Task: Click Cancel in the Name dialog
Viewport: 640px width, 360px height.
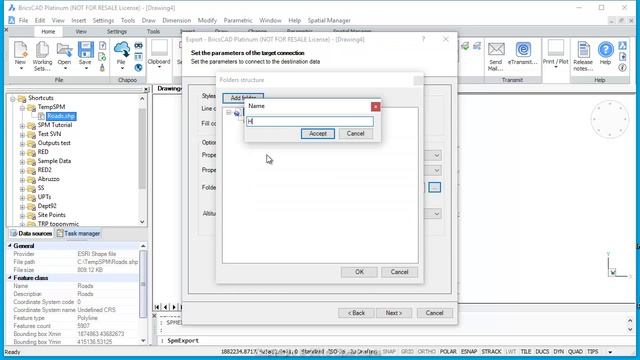Action: tap(356, 133)
